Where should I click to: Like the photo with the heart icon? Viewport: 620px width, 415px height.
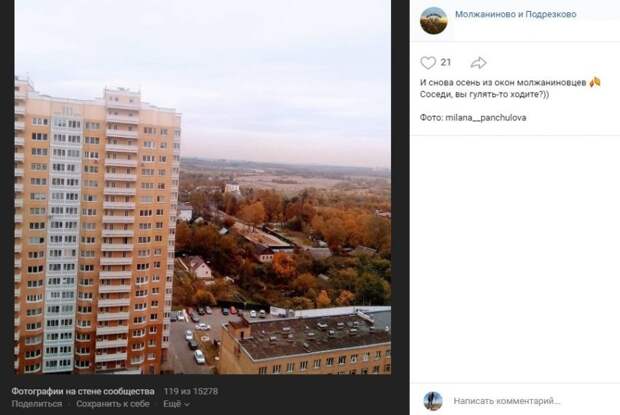pyautogui.click(x=428, y=62)
